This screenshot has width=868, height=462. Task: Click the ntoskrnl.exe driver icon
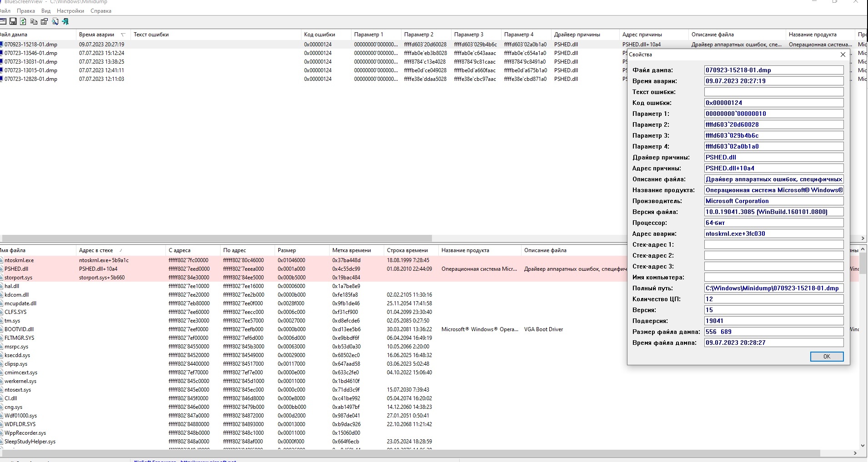(x=1, y=260)
